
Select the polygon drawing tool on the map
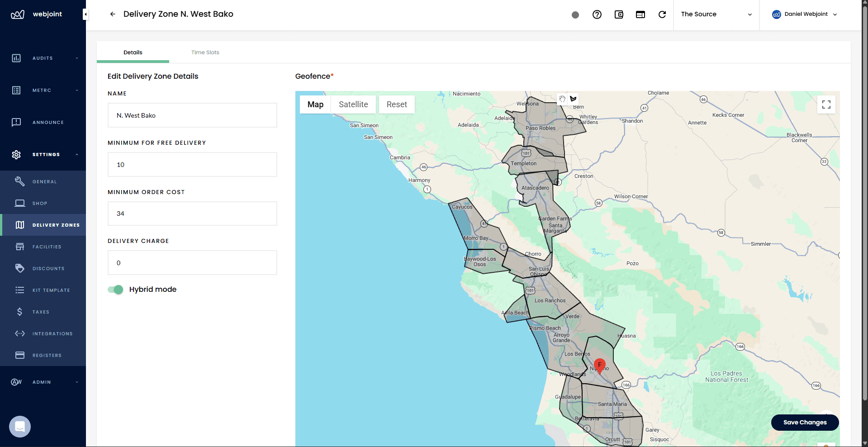[573, 99]
